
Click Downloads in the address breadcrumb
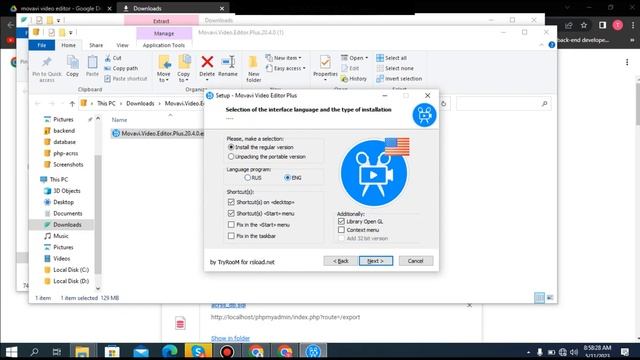(140, 104)
